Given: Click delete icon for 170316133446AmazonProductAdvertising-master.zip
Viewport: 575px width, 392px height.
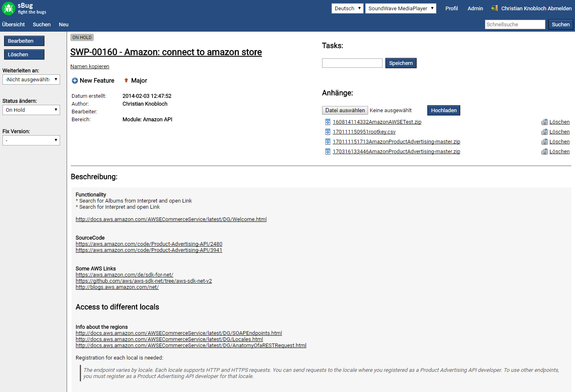Looking at the screenshot, I should click(545, 152).
